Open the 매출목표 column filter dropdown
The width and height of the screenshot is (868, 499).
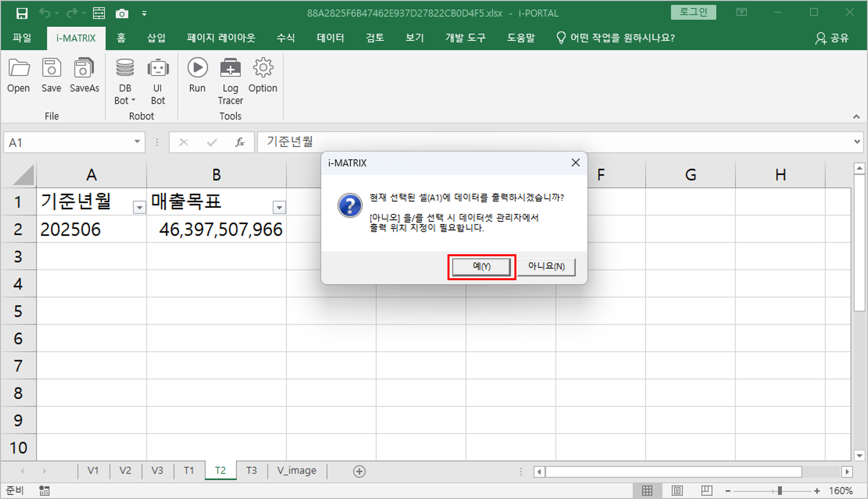point(279,207)
